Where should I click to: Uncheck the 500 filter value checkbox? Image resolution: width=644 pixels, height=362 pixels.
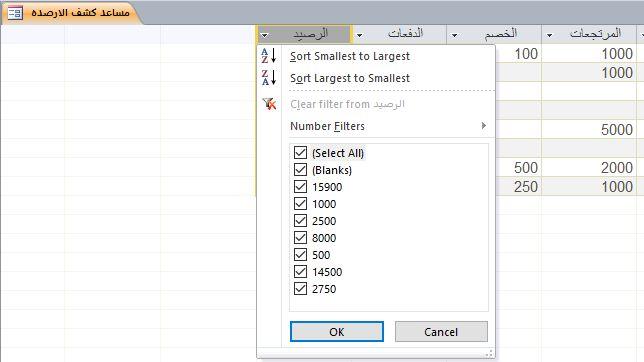coord(300,255)
